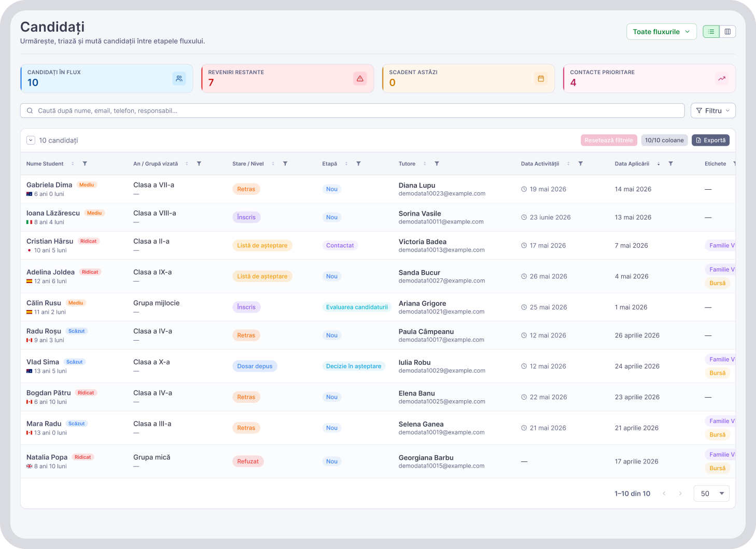Open filter for Tutore column
Screen dimensions: 756x549
437,164
